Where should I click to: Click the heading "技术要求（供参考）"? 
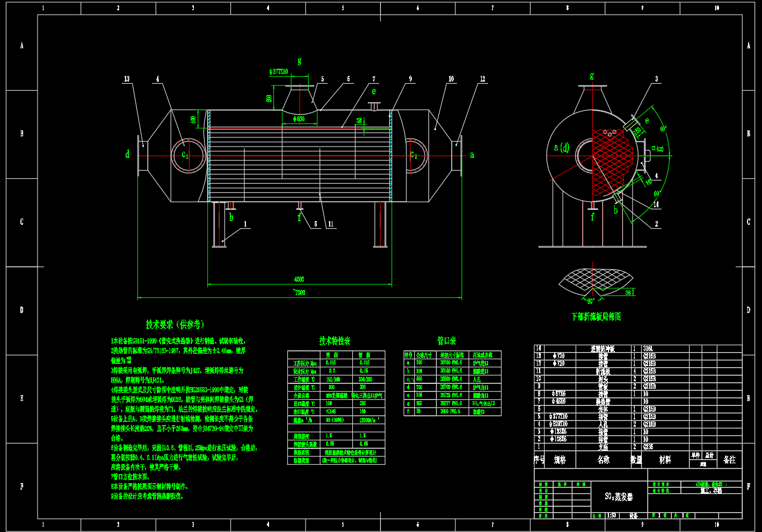pyautogui.click(x=175, y=324)
